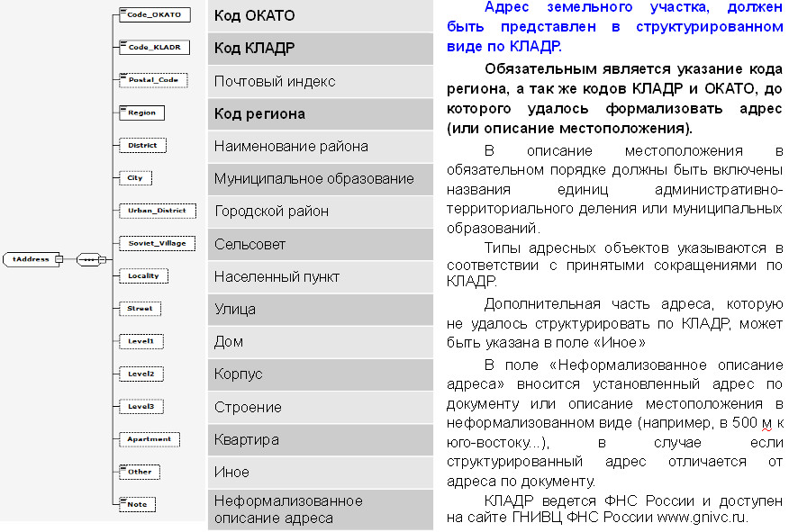Select the Code_KLADR schema element
The height and width of the screenshot is (532, 789).
click(154, 48)
